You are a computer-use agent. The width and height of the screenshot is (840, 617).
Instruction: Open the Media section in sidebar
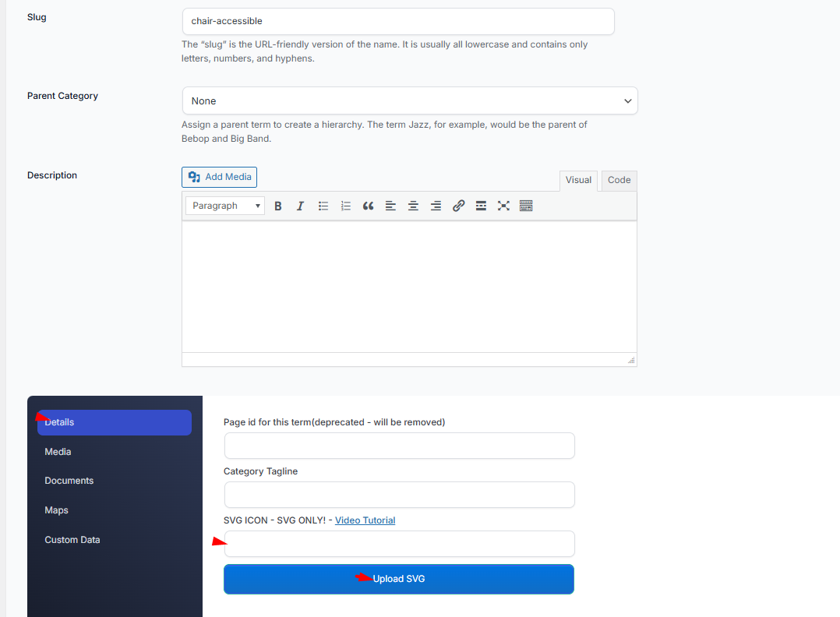58,452
